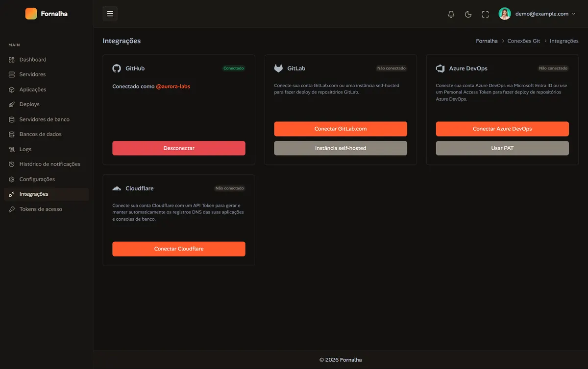The height and width of the screenshot is (369, 588).
Task: Open Histórico de notificações menu item
Action: pyautogui.click(x=46, y=164)
